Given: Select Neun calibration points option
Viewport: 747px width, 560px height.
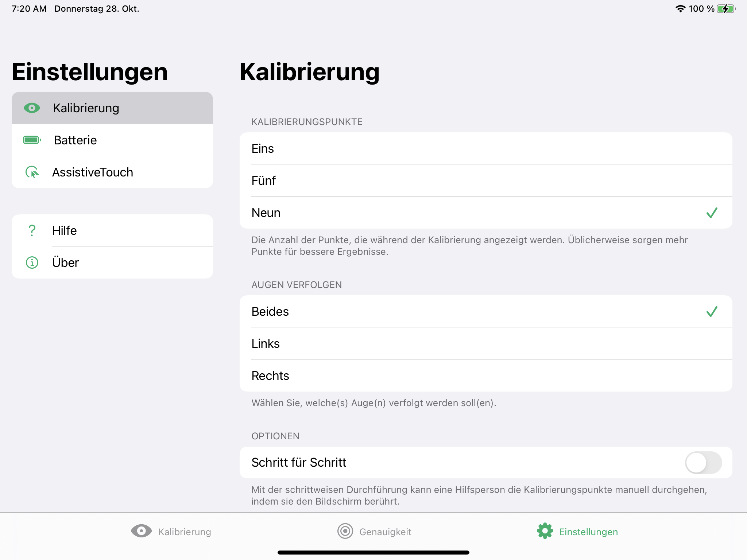Looking at the screenshot, I should click(x=485, y=213).
